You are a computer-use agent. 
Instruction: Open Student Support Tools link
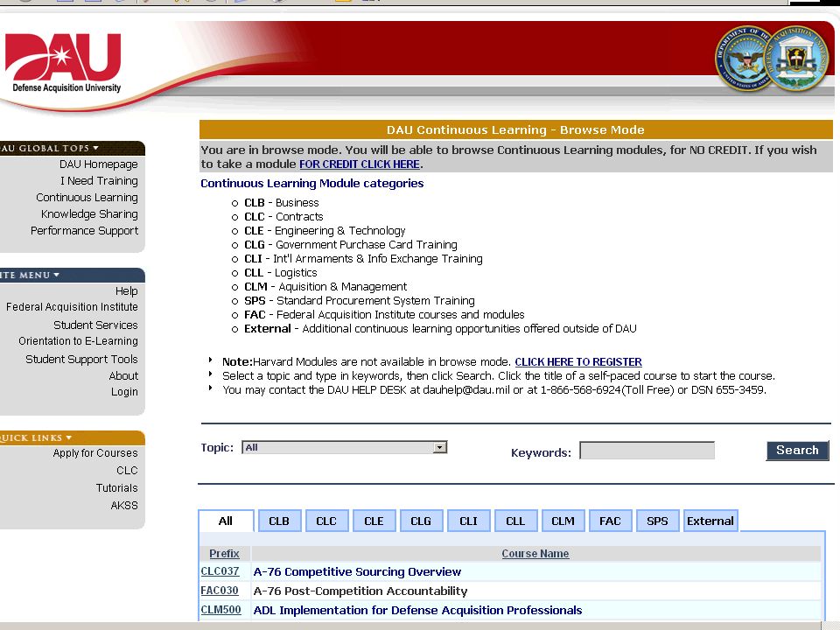coord(81,359)
